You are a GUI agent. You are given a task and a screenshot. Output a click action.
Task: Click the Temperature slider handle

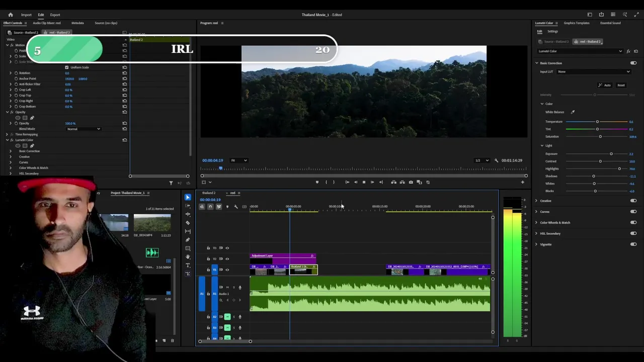coord(597,122)
